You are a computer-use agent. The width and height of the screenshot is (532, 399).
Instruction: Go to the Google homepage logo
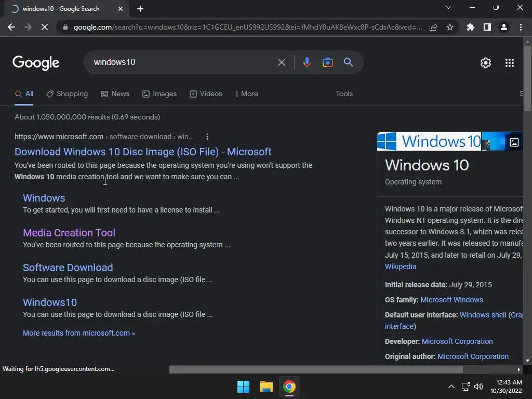pos(36,63)
